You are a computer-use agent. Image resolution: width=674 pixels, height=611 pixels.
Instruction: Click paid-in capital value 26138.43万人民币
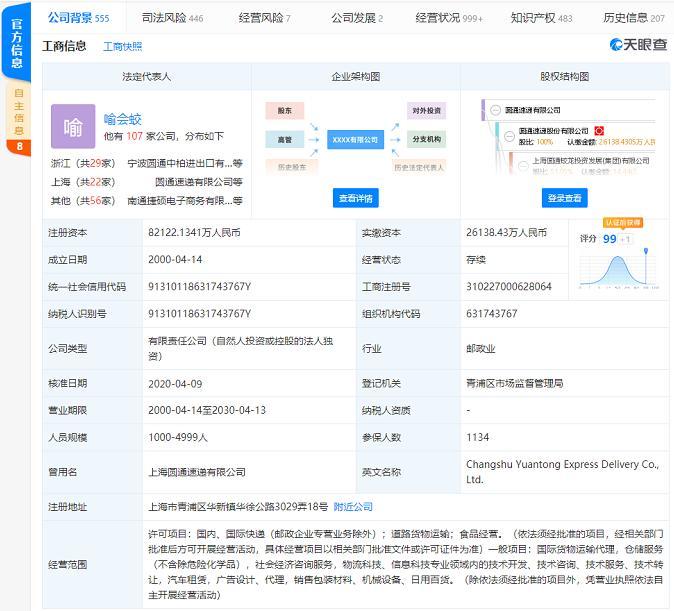pos(506,233)
